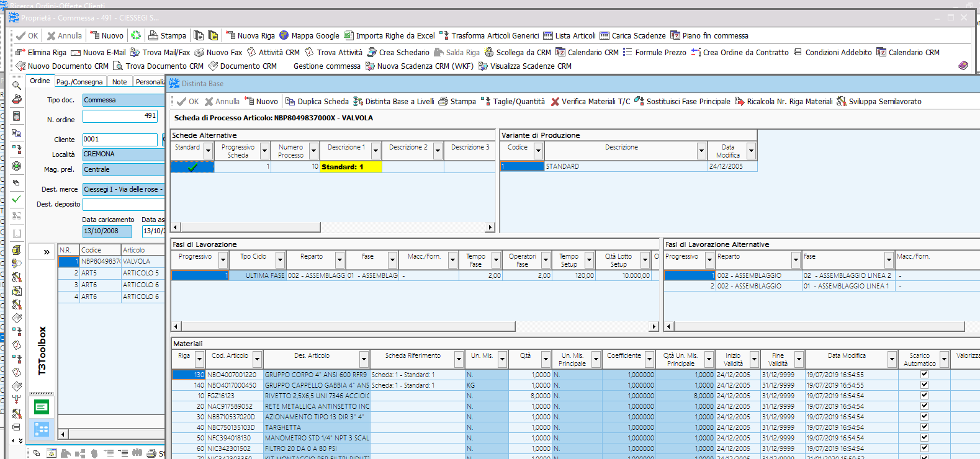Open Standard column filter dropdown
This screenshot has height=459, width=980.
209,151
